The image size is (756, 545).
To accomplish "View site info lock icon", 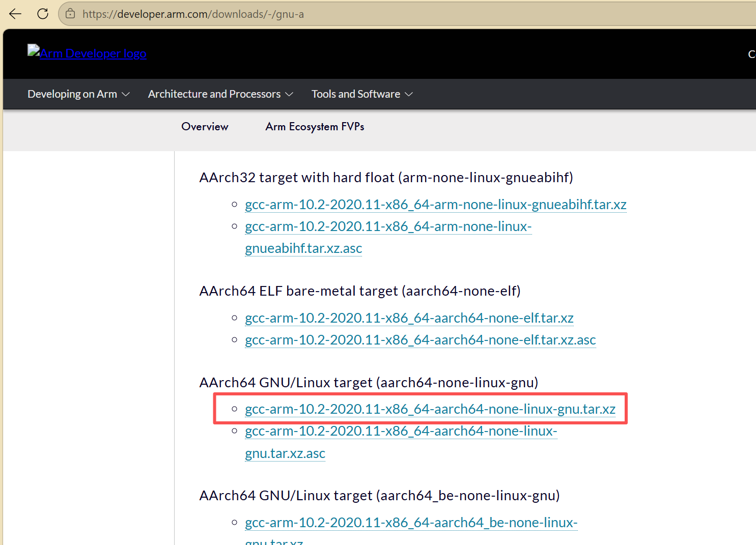I will (x=70, y=14).
